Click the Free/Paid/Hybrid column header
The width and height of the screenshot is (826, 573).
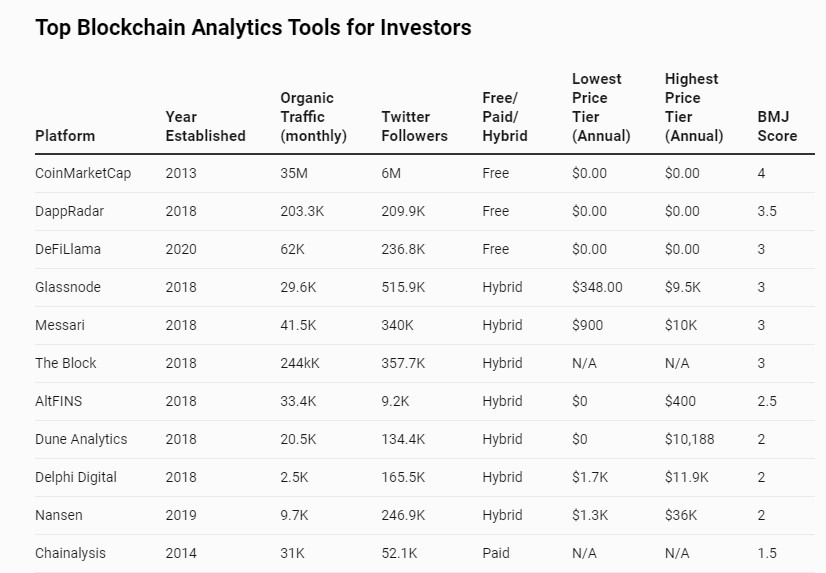(x=505, y=116)
